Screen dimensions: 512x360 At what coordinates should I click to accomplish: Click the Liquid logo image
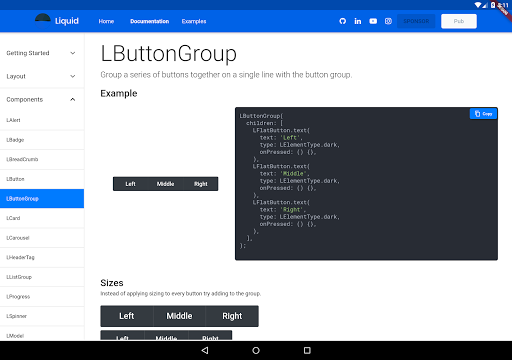click(x=43, y=21)
